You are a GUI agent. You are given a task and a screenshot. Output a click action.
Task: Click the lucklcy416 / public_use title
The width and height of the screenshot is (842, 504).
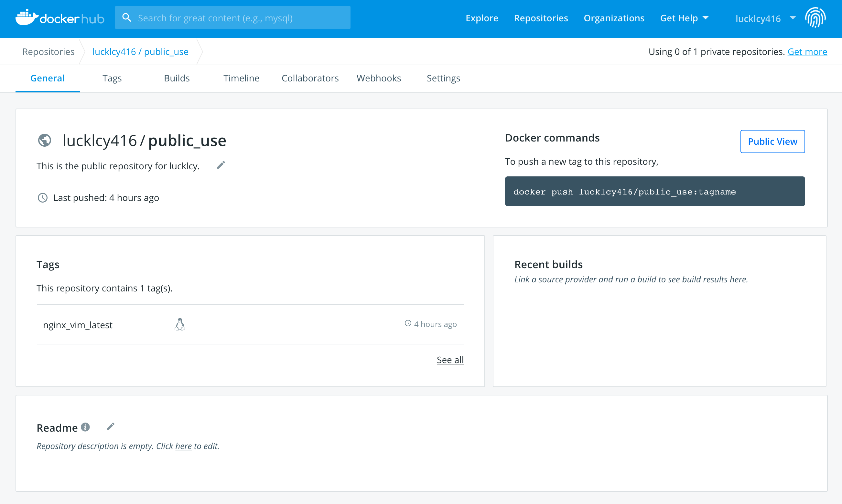(x=144, y=140)
